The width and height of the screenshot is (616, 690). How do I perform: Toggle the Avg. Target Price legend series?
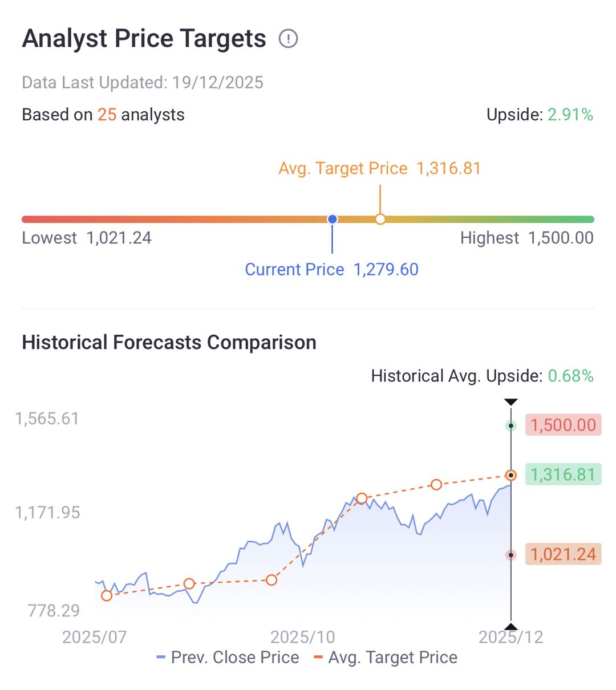click(x=386, y=657)
